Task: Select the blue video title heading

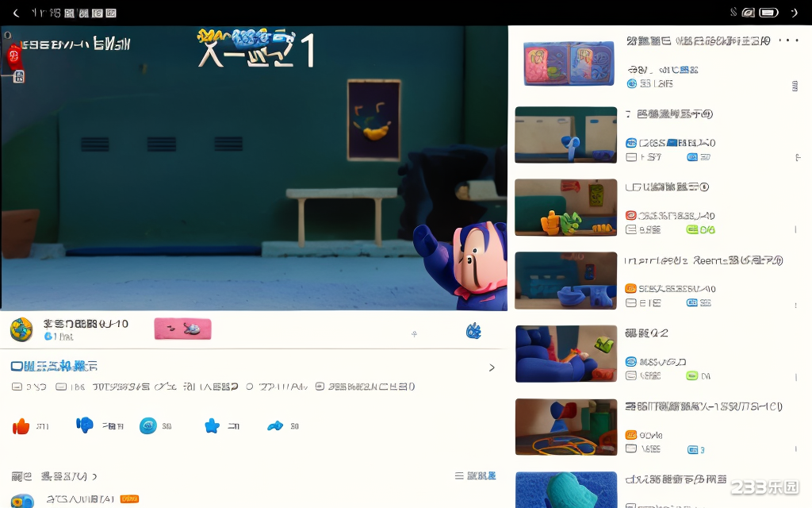Action: click(x=55, y=366)
